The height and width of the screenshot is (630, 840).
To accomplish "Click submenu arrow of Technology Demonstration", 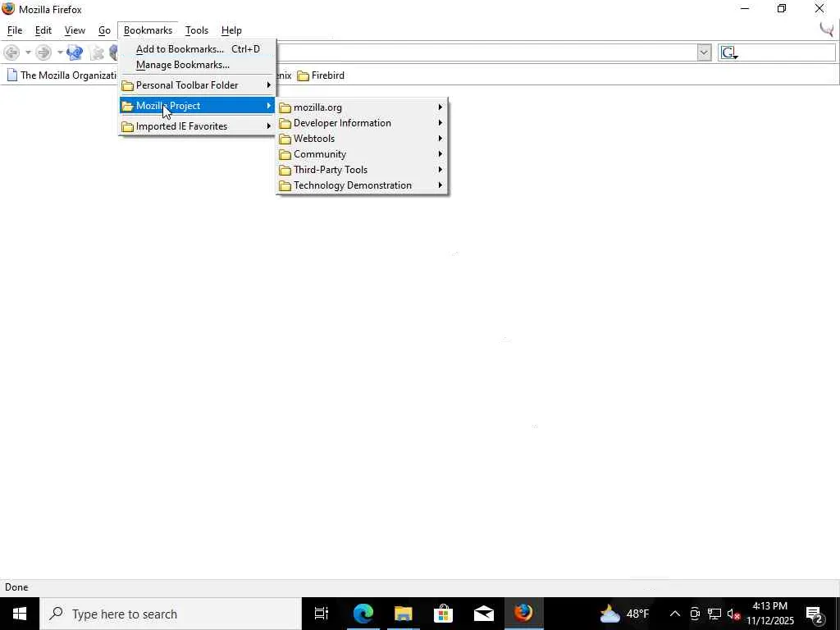I will point(441,185).
